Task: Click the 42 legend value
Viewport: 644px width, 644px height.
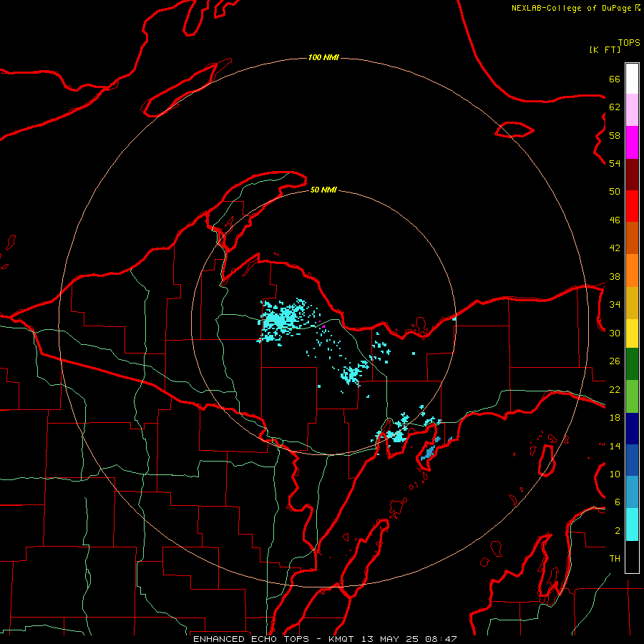Action: point(615,248)
